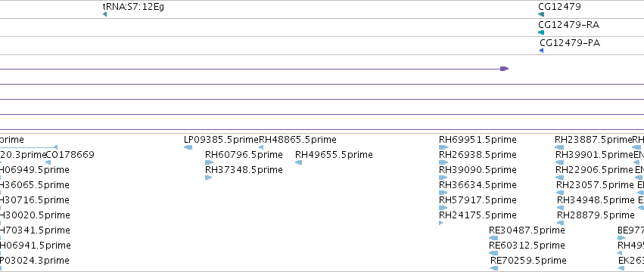This screenshot has height=272, width=644.
Task: Click the RE70259.5prime EST label
Action: pyautogui.click(x=528, y=260)
